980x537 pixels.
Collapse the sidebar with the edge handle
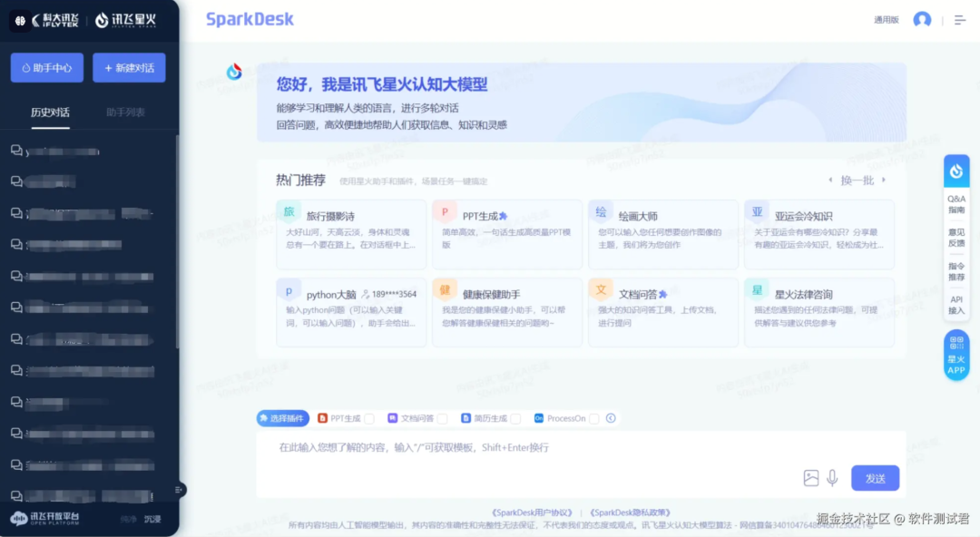pyautogui.click(x=179, y=490)
